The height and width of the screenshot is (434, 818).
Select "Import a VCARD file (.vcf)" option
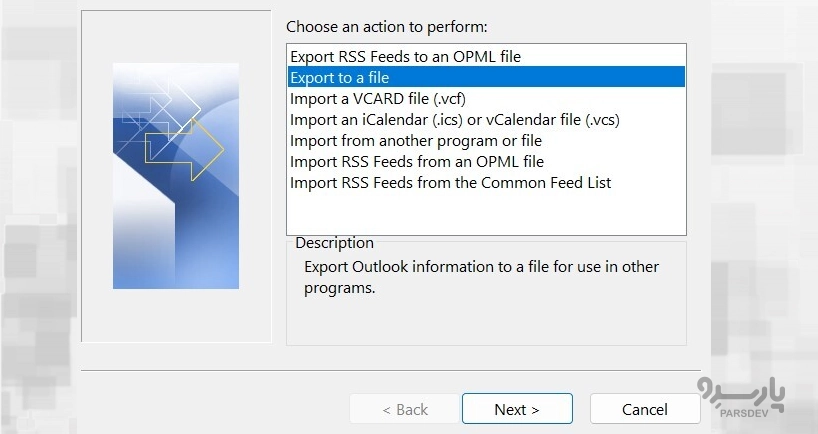[378, 99]
